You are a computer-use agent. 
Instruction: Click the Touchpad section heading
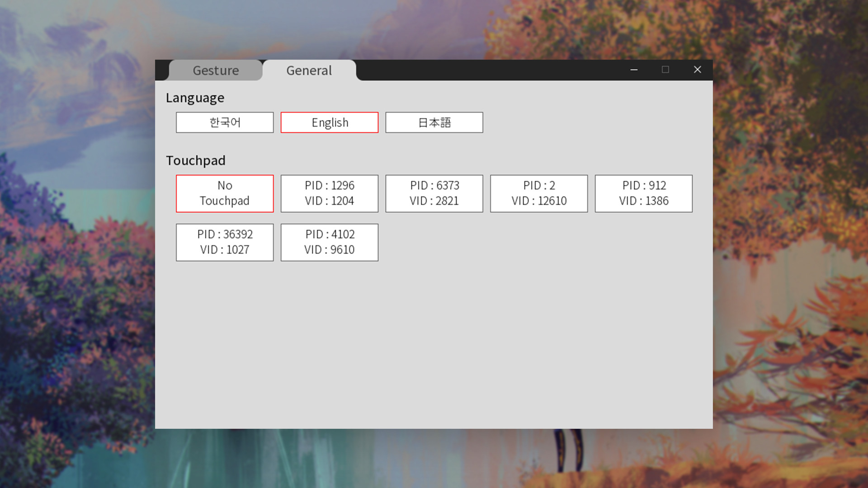[x=196, y=160]
